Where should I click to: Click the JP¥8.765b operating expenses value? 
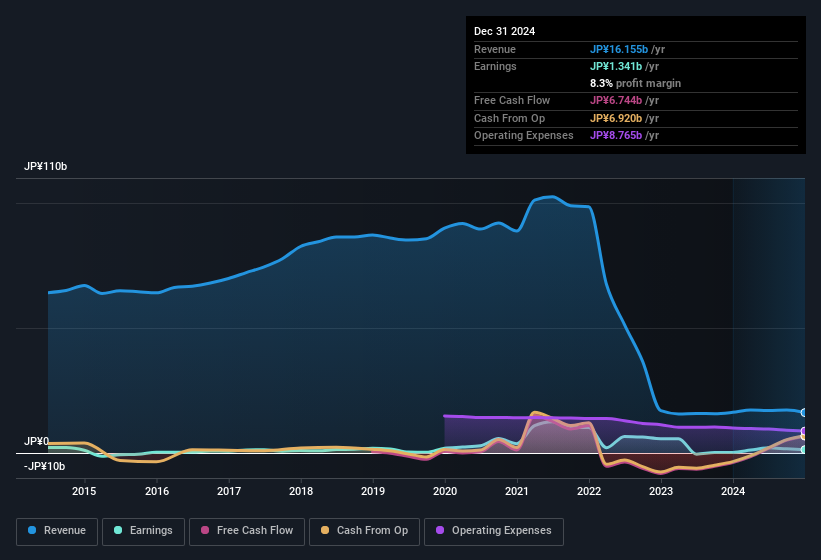[x=616, y=136]
